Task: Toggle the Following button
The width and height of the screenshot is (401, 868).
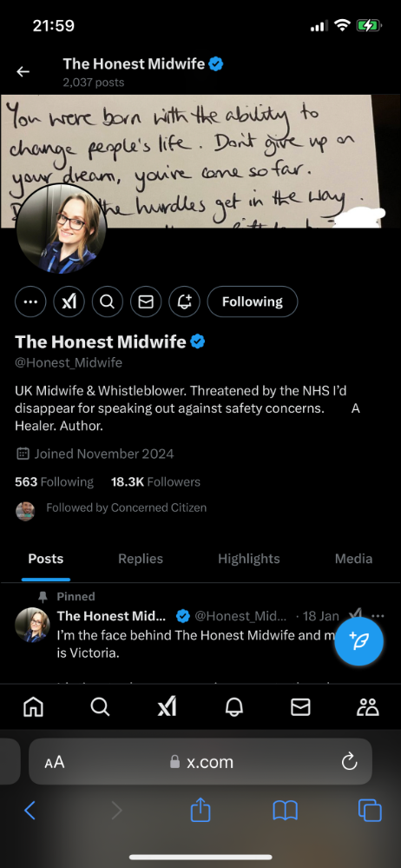Action: pyautogui.click(x=253, y=301)
